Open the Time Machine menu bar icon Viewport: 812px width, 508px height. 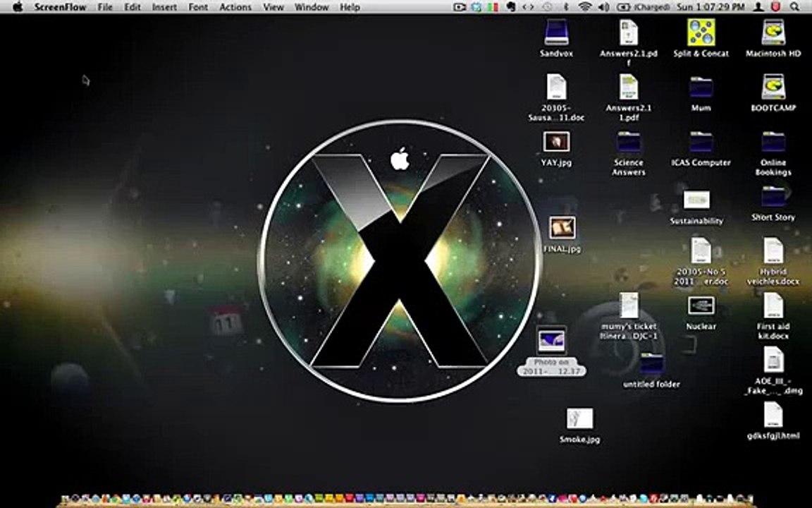point(548,7)
